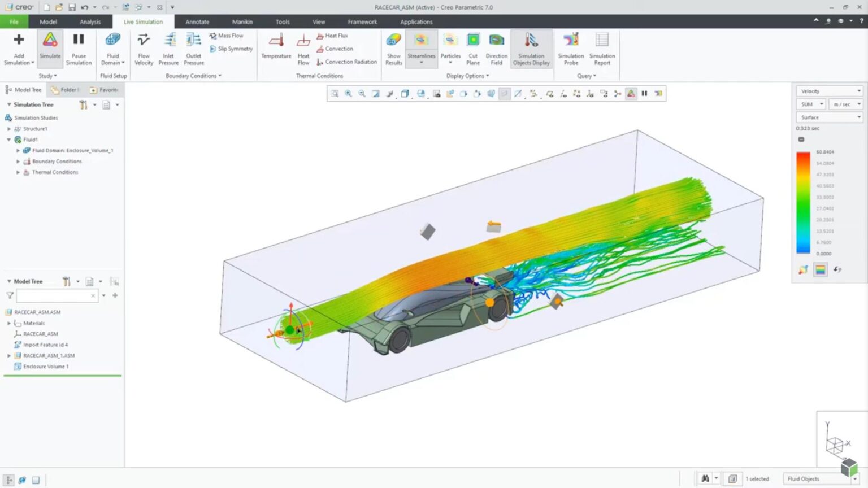The height and width of the screenshot is (488, 868).
Task: Toggle Streamlines display
Action: point(421,45)
